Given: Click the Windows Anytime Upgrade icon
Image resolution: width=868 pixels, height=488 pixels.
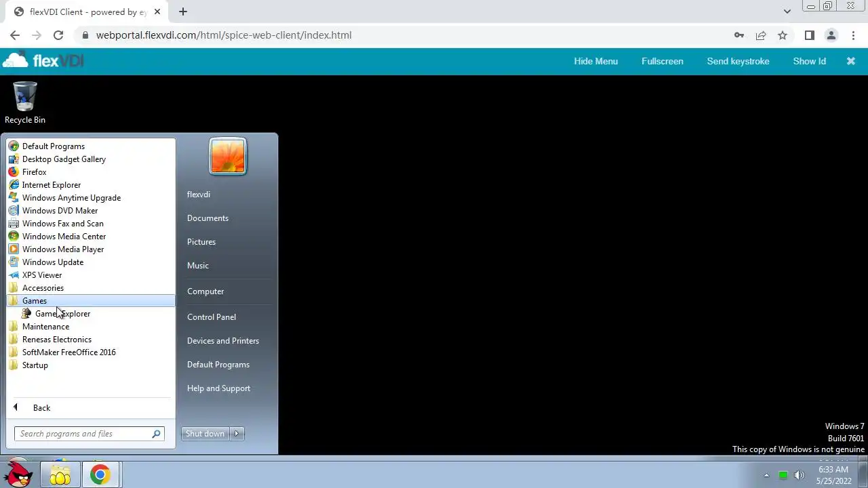Looking at the screenshot, I should [14, 198].
